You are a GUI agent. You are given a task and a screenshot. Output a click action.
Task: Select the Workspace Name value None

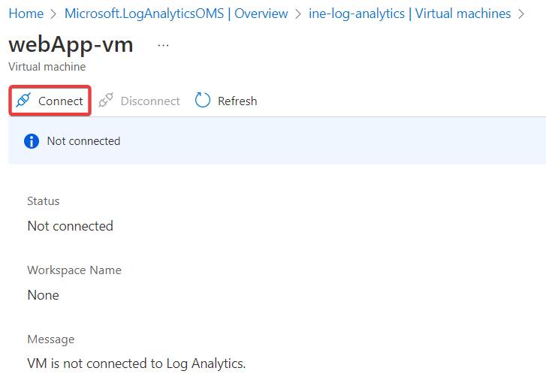(x=43, y=295)
